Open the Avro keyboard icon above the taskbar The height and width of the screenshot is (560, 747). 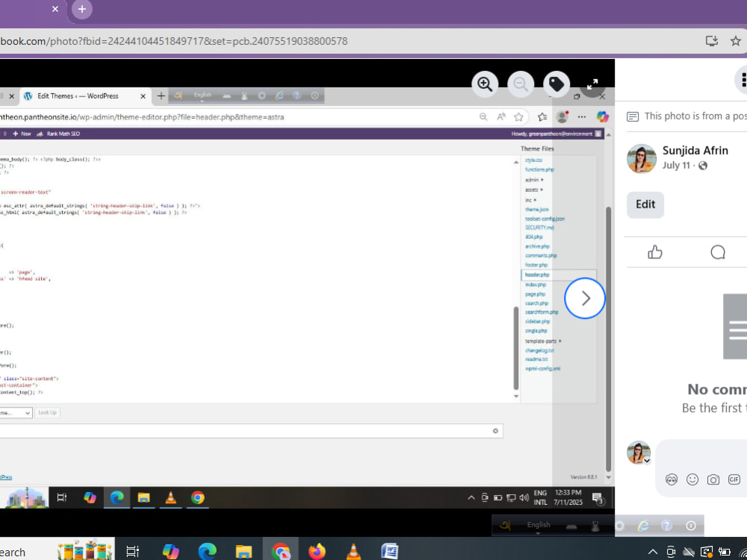506,526
